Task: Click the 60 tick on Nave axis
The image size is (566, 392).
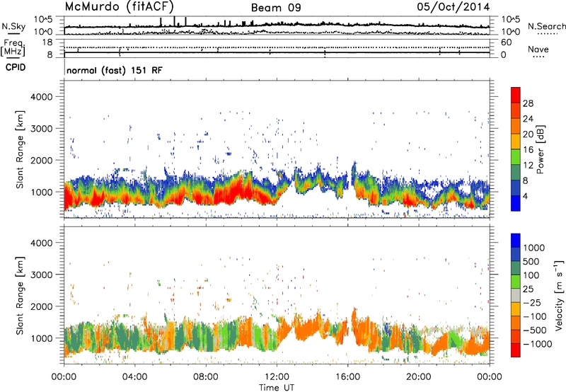Action: (507, 42)
